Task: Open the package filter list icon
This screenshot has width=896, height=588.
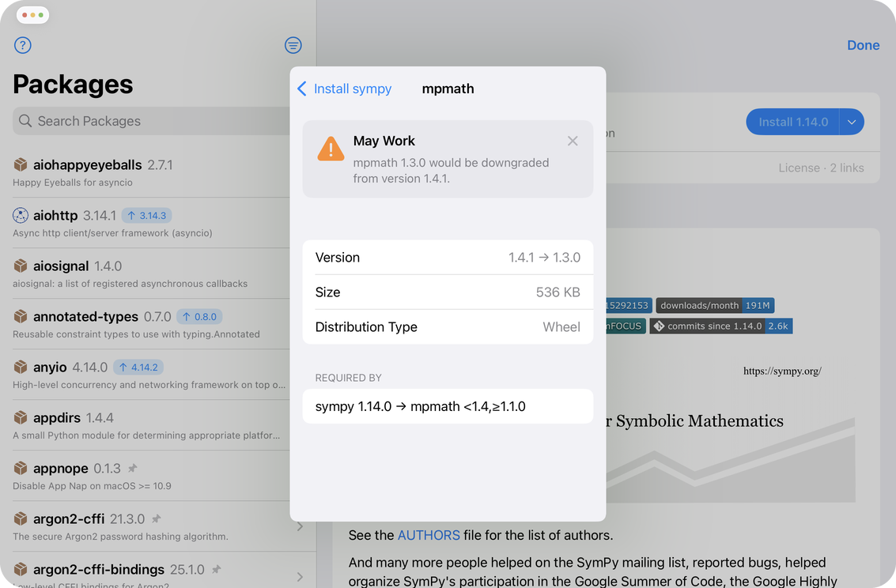Action: 293,45
